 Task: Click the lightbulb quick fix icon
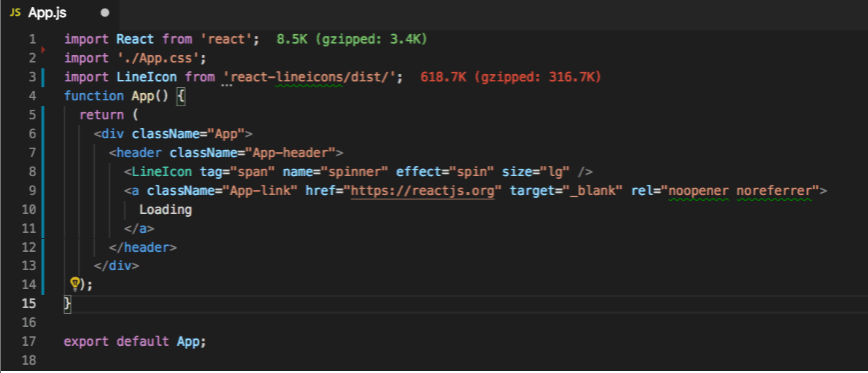[x=75, y=284]
